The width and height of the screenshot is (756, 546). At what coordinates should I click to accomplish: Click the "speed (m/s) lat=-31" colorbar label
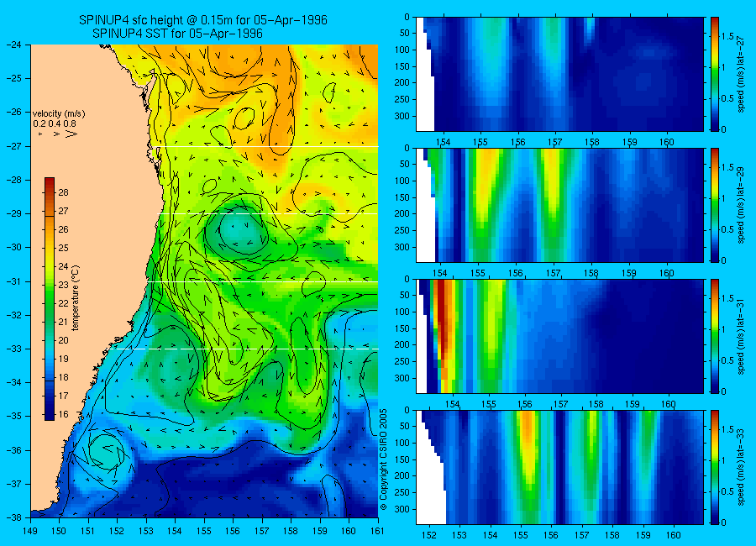pyautogui.click(x=741, y=336)
